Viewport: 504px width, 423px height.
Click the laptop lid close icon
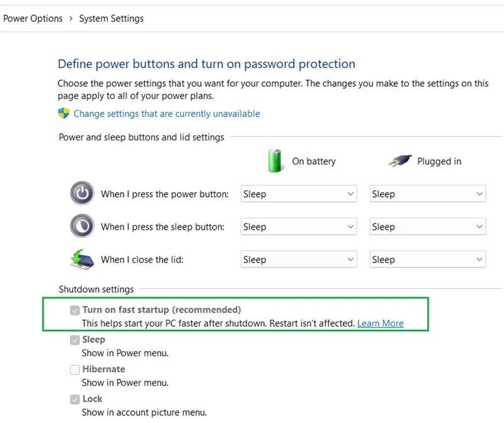[83, 259]
